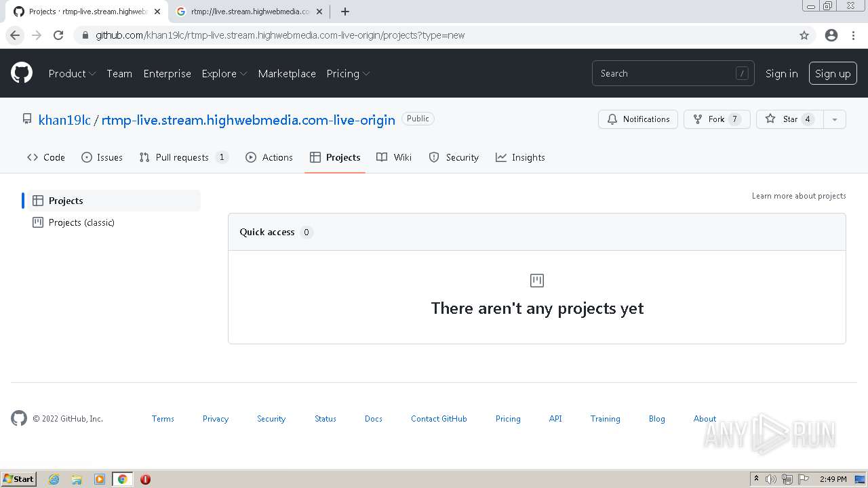Open Chrome profile avatar icon

click(x=831, y=35)
